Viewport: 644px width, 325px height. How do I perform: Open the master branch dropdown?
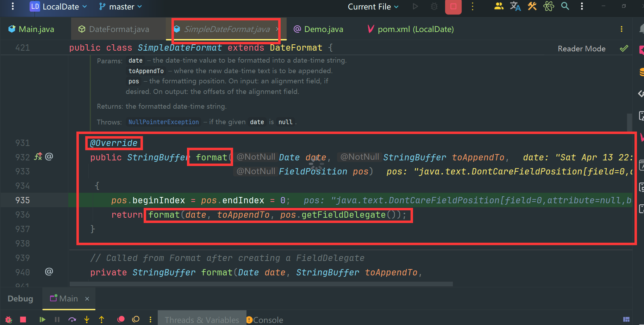120,6
